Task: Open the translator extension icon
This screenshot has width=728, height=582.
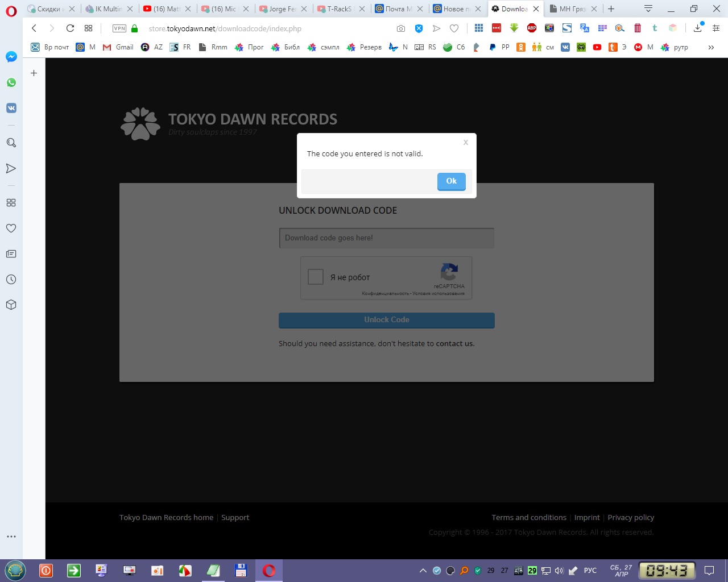Action: coord(585,28)
